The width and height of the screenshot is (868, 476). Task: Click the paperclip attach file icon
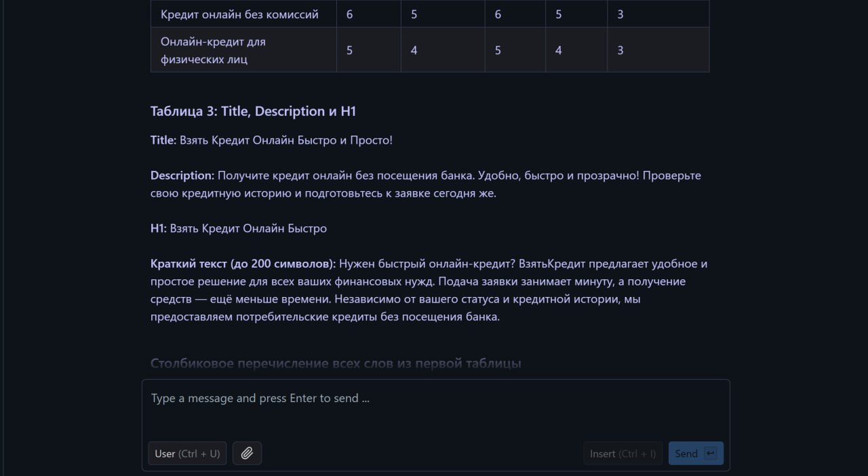[247, 454]
